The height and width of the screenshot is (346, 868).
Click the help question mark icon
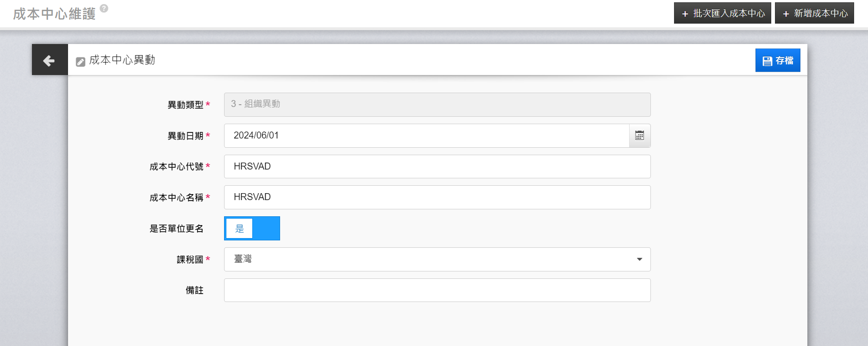point(104,8)
